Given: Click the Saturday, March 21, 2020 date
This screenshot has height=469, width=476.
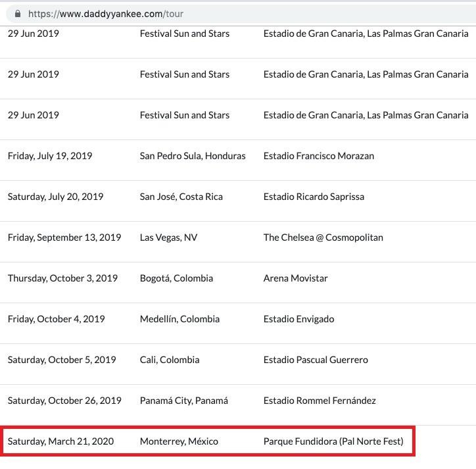Looking at the screenshot, I should 60,441.
